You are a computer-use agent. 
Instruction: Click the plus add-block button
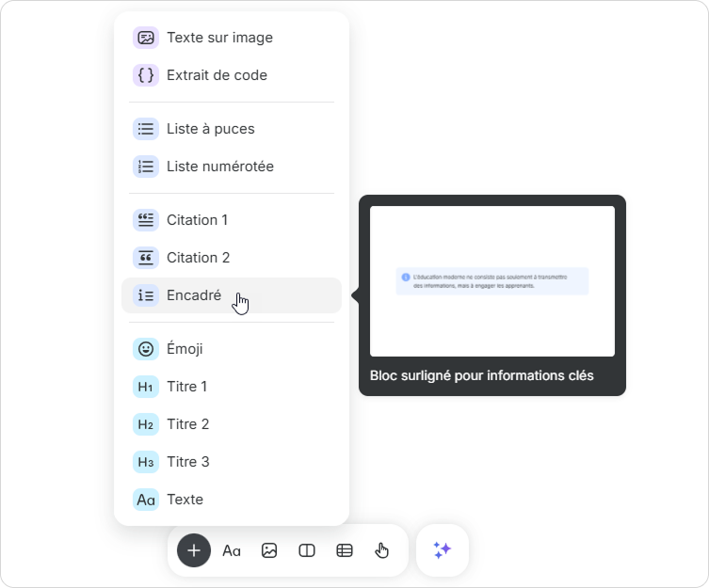(194, 550)
